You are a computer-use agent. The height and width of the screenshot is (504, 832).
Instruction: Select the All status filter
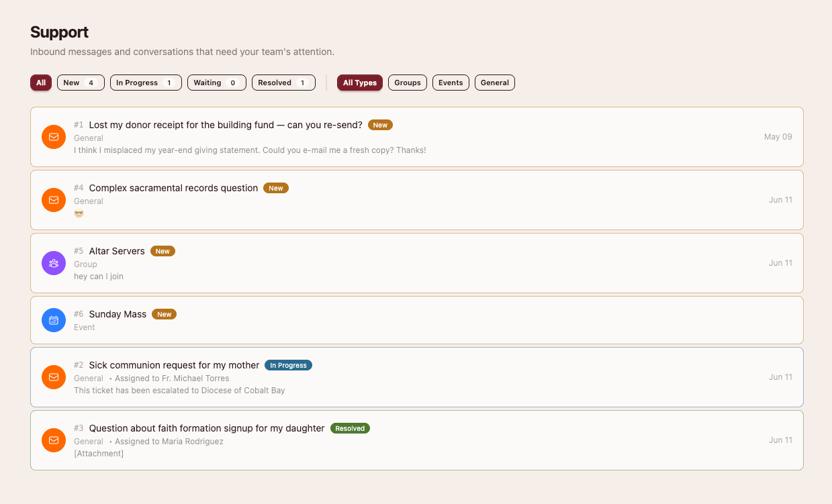[x=41, y=83]
